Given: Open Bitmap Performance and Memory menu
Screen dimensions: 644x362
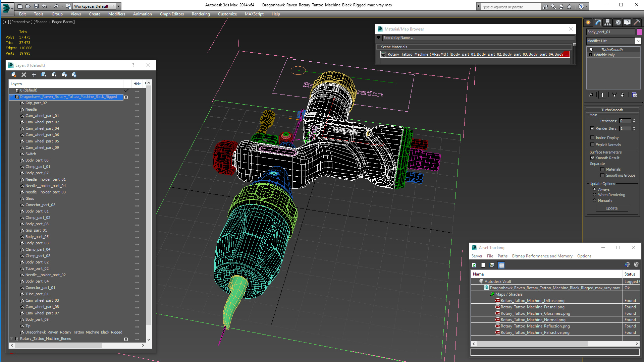Looking at the screenshot, I should 542,256.
